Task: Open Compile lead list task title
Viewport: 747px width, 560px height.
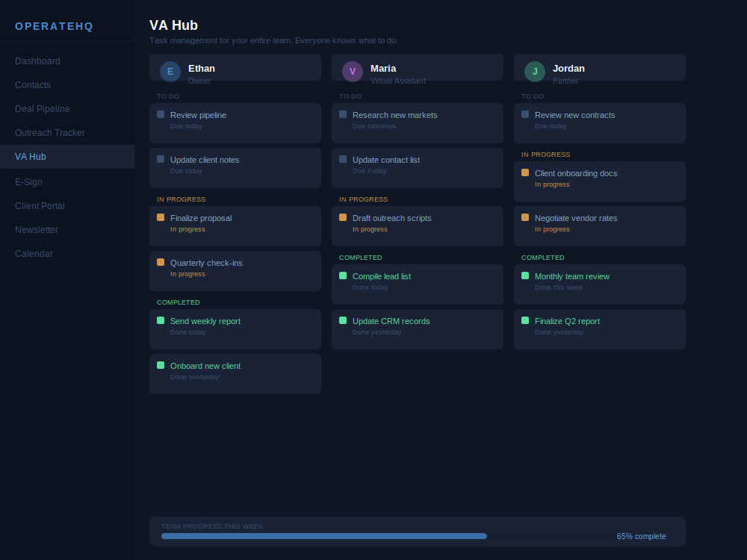Action: (382, 277)
